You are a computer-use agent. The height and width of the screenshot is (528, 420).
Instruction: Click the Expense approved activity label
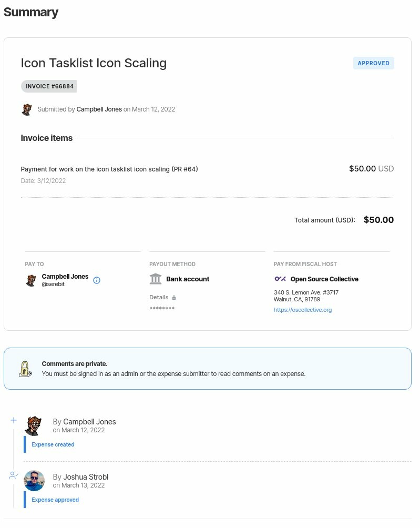pyautogui.click(x=55, y=500)
